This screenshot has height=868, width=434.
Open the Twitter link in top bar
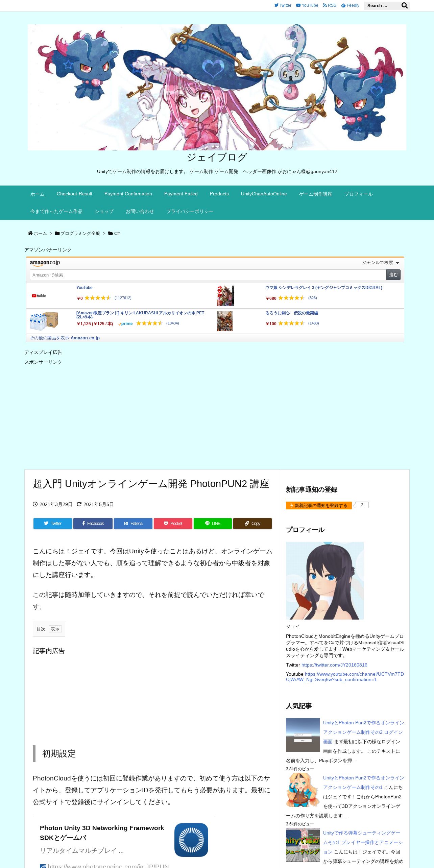click(x=283, y=5)
